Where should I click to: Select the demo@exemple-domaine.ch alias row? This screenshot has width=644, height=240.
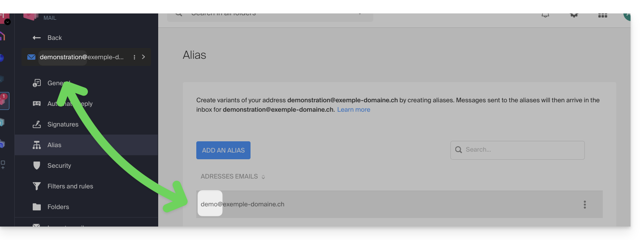[x=359, y=205]
